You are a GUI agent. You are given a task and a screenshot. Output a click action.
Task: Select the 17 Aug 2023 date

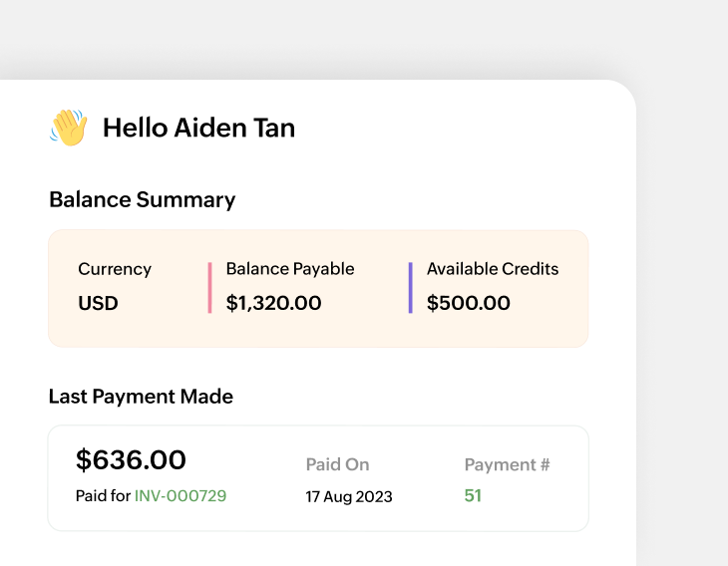pos(349,496)
